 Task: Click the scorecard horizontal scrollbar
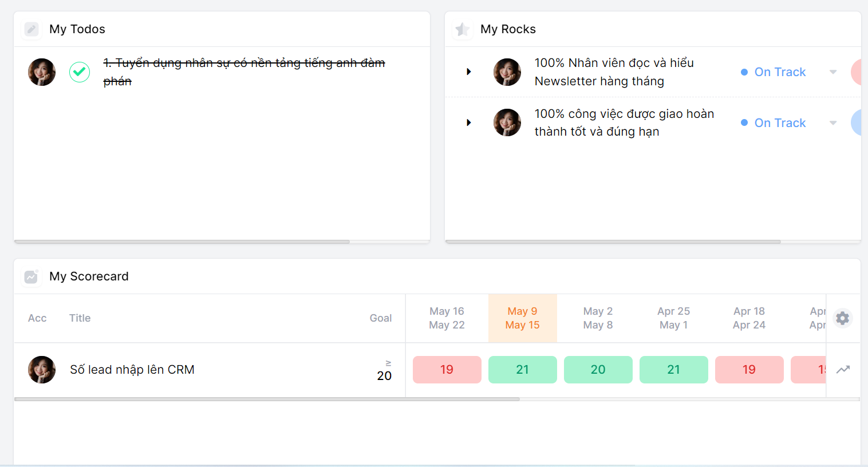click(x=267, y=399)
